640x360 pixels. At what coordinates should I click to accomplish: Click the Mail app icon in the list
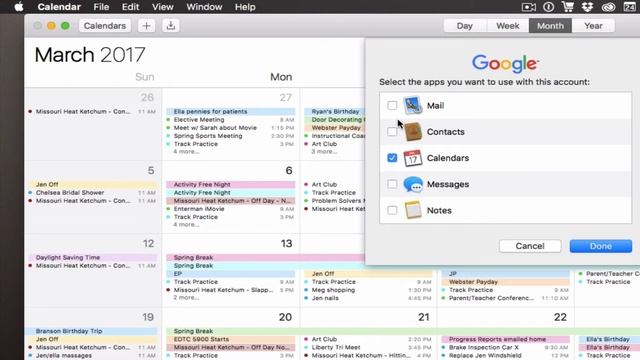point(413,105)
